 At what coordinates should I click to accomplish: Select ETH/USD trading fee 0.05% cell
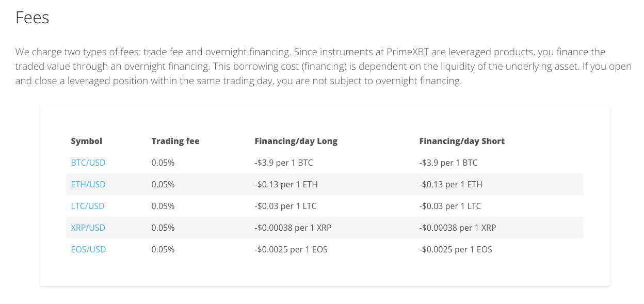[163, 184]
